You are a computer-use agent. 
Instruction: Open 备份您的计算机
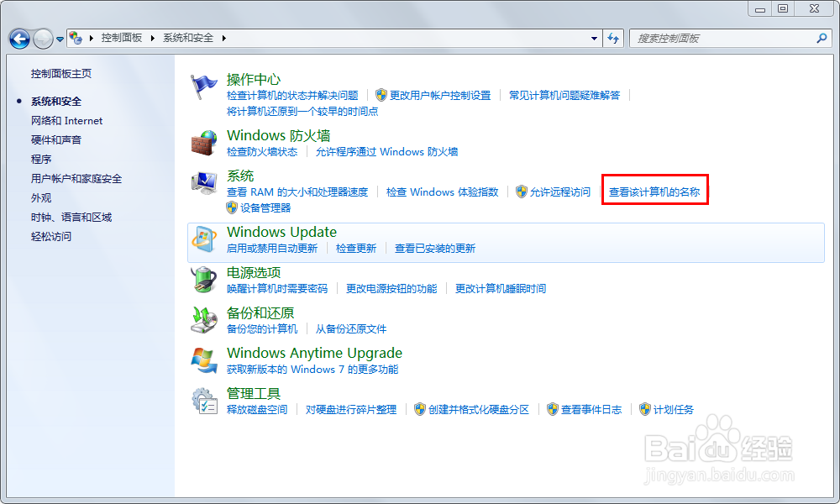pos(262,328)
